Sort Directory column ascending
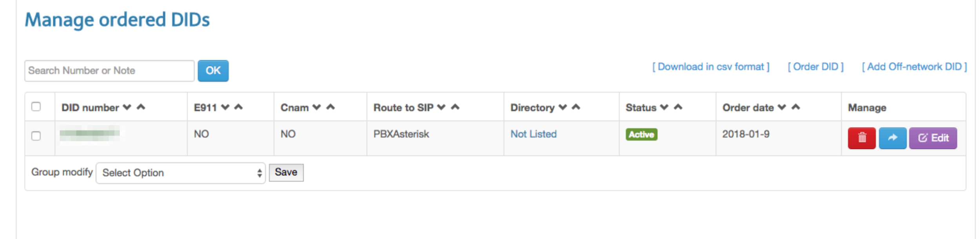The width and height of the screenshot is (980, 239). click(576, 107)
